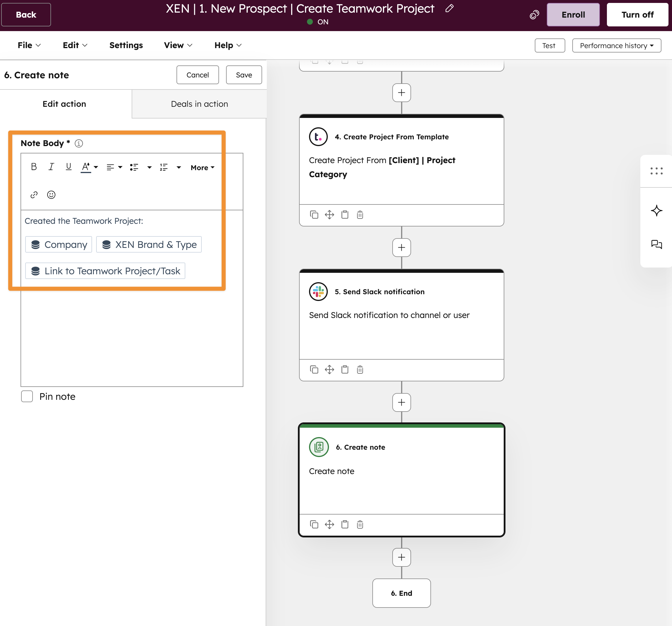Expand the More formatting options dropdown

(x=203, y=168)
